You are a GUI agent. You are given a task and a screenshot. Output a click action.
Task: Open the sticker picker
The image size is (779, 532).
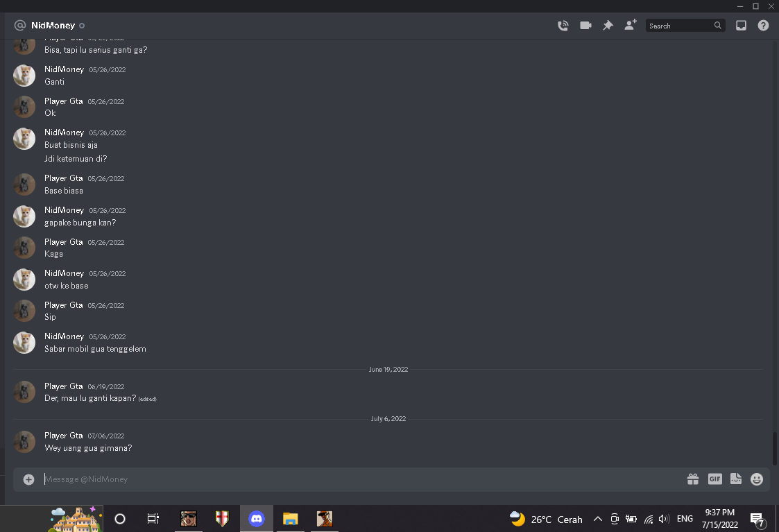tap(736, 479)
